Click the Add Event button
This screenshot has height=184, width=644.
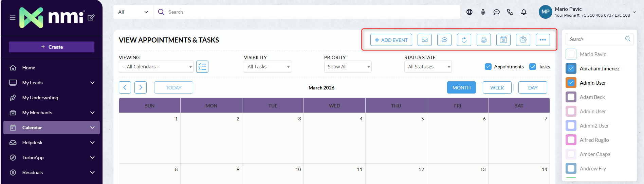pos(391,40)
